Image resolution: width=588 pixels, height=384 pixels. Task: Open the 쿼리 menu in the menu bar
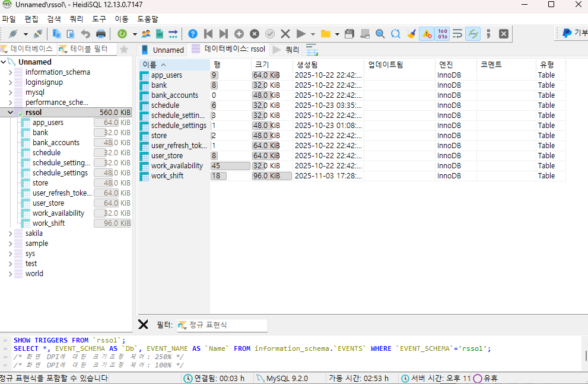pos(77,19)
